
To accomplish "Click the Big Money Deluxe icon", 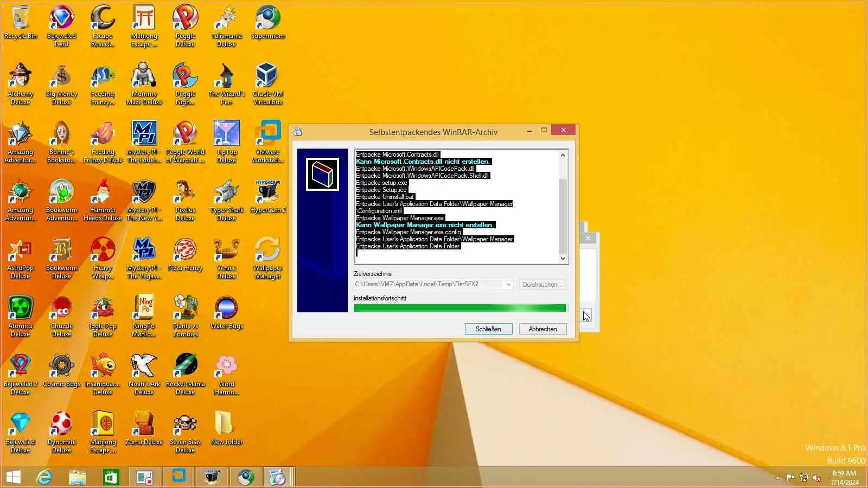I will coord(61,84).
